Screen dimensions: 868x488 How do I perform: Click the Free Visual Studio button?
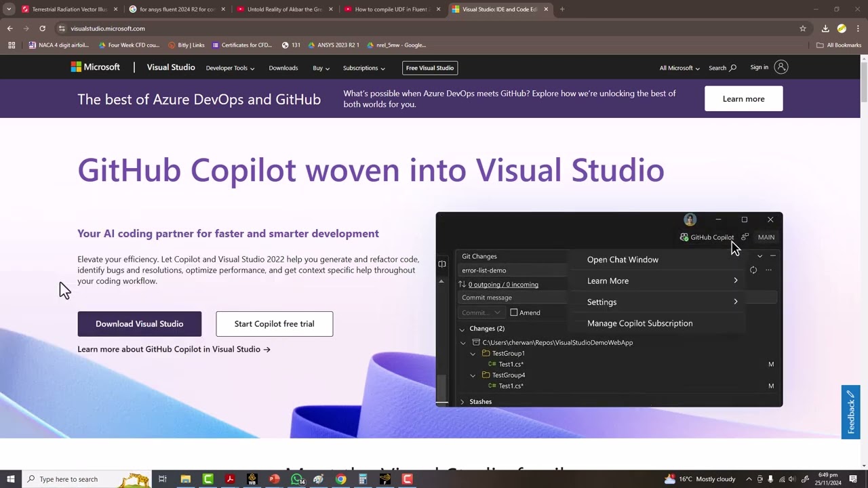tap(430, 68)
